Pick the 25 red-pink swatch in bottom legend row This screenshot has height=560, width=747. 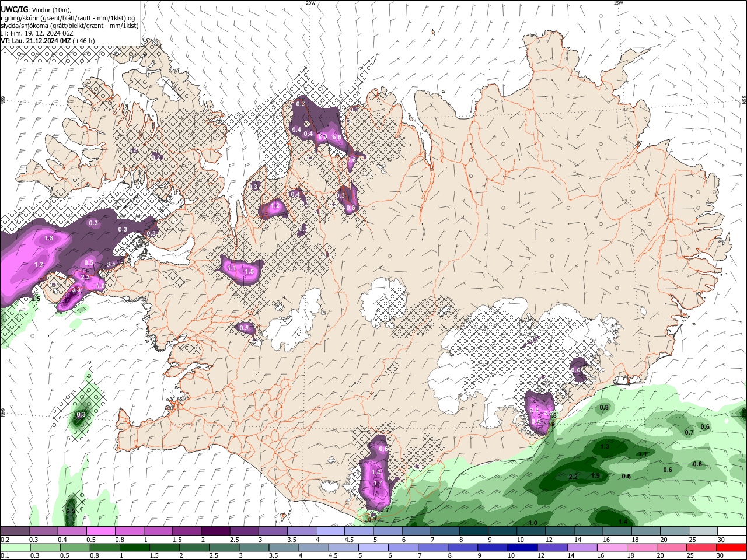(701, 548)
